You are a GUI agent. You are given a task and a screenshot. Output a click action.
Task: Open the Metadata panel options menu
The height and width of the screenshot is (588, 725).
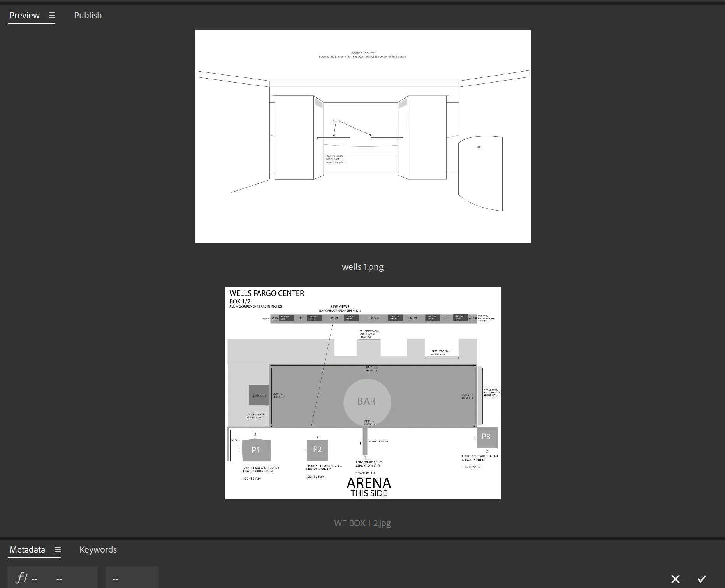(x=58, y=549)
